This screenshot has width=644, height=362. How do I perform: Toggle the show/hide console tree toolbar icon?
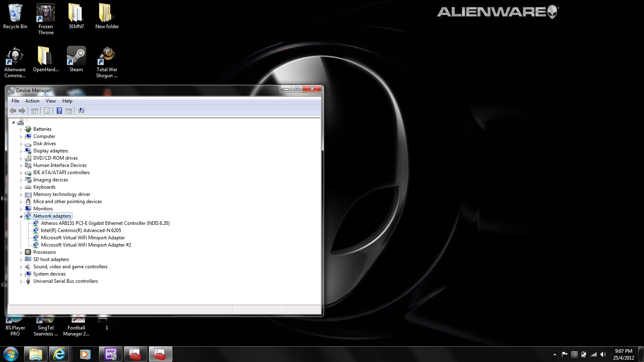click(35, 111)
